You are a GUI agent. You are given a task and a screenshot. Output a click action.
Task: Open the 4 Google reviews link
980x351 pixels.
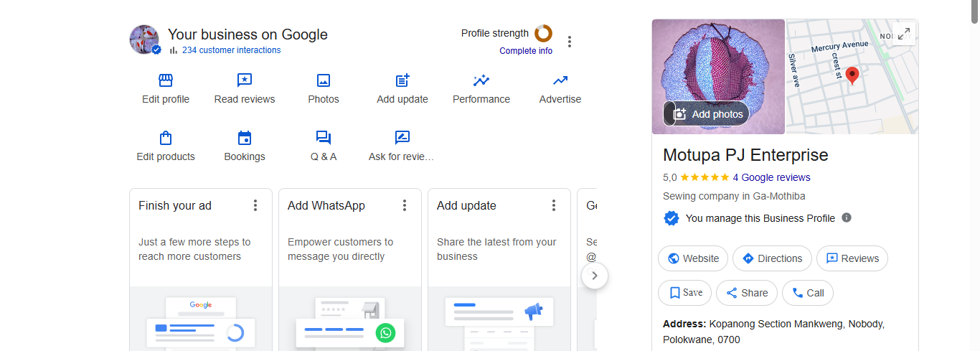pos(771,177)
